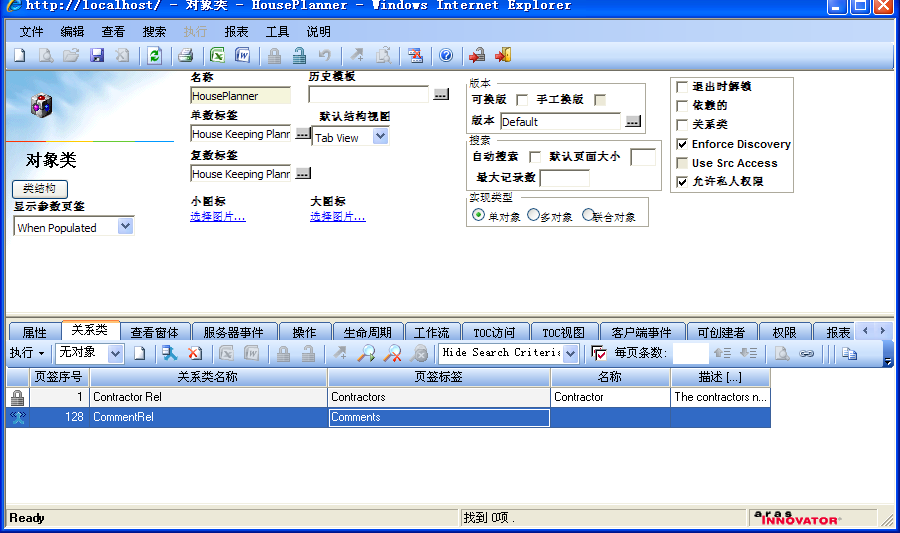Click 选择图片 link under 小图标
Image resolution: width=900 pixels, height=533 pixels.
point(218,217)
